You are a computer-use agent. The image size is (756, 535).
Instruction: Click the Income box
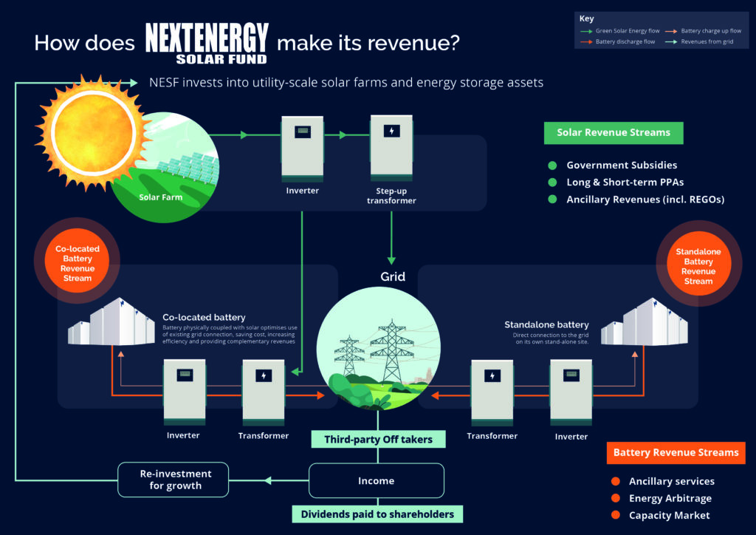pyautogui.click(x=377, y=480)
